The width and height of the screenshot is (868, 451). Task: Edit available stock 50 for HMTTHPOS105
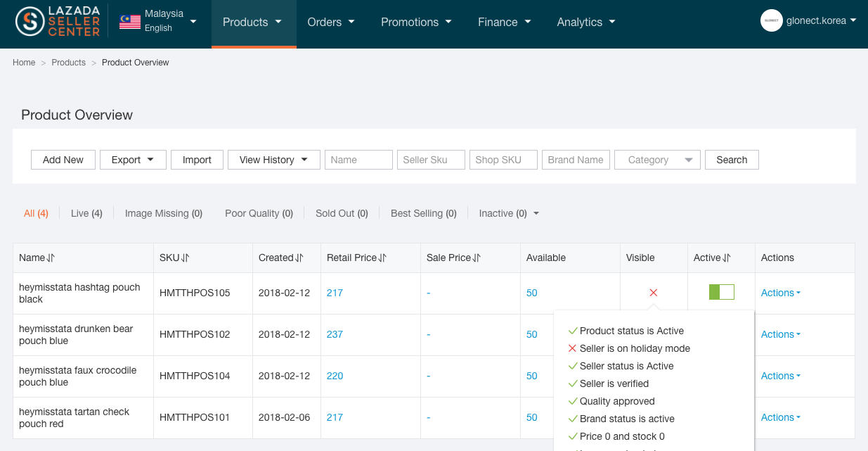[x=532, y=293]
